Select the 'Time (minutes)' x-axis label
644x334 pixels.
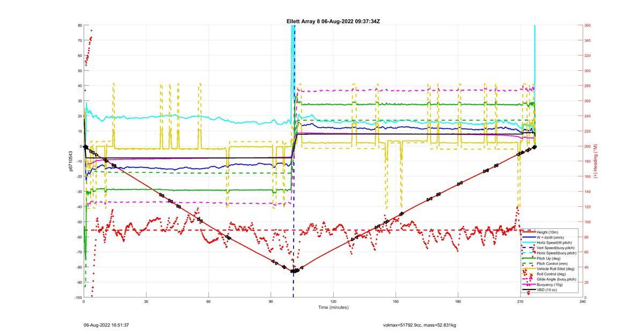pyautogui.click(x=333, y=307)
